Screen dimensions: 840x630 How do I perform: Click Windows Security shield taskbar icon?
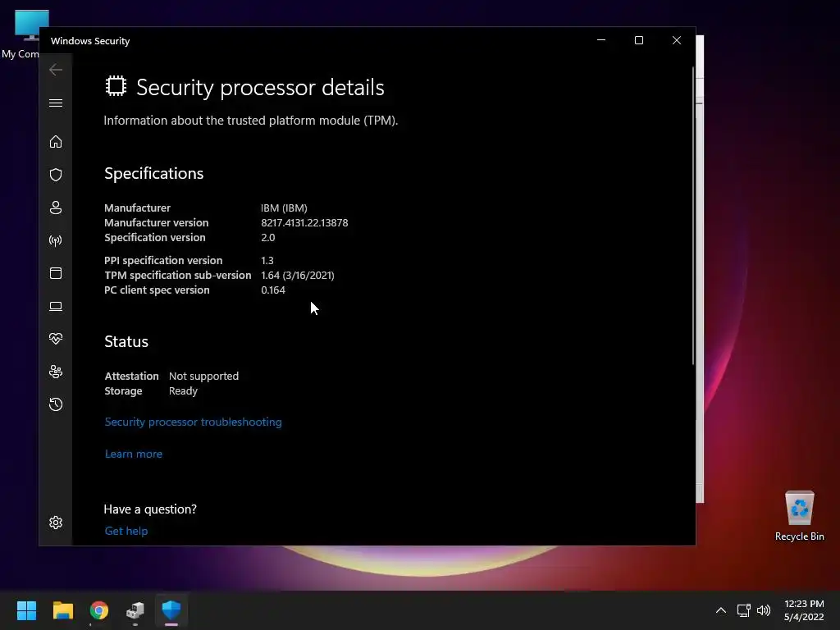171,609
